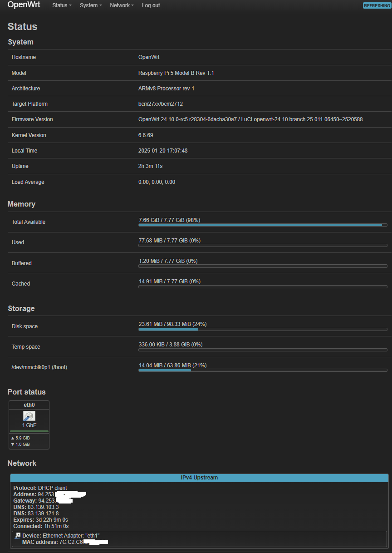The height and width of the screenshot is (553, 392).
Task: Click the local time value 2025-01-20 17:07:48
Action: pos(163,151)
